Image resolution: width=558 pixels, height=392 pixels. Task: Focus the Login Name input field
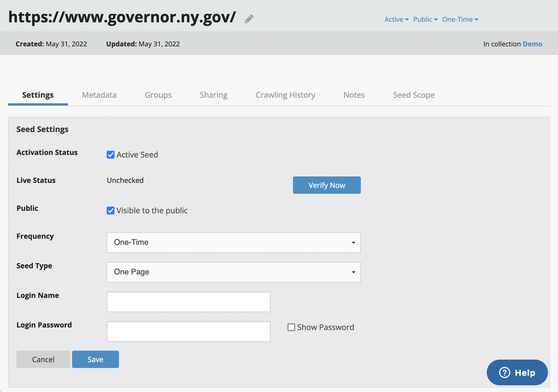point(189,302)
